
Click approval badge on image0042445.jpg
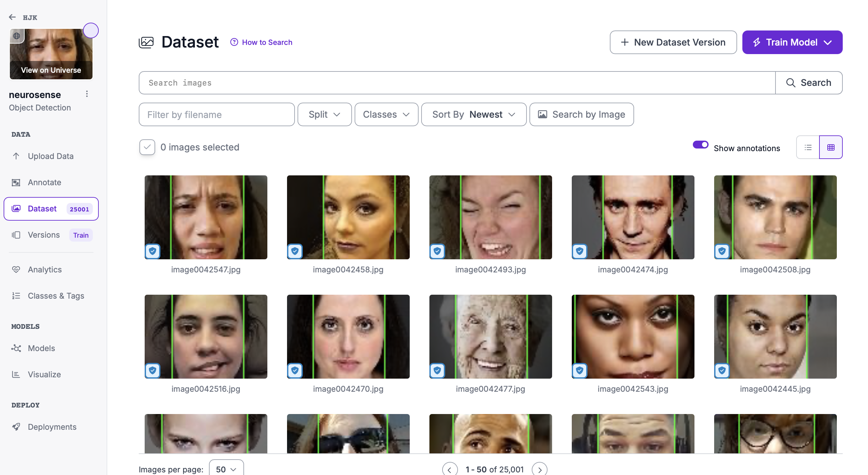[722, 370]
